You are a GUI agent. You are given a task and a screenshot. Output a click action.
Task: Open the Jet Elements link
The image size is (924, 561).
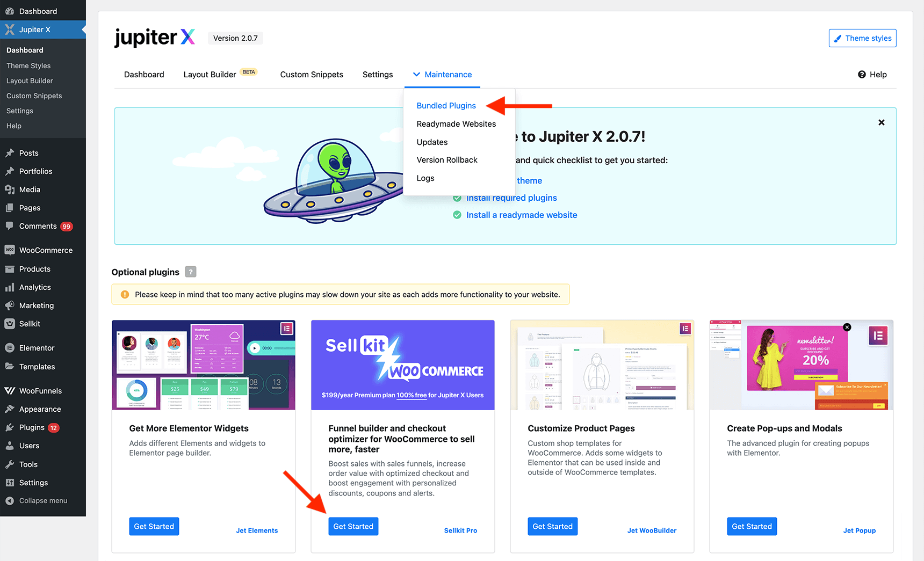[x=257, y=530]
